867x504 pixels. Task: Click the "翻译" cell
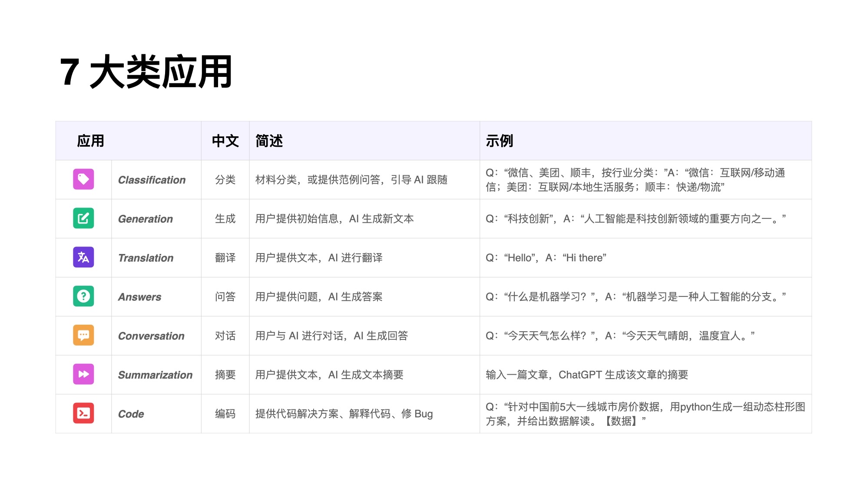[x=225, y=258]
